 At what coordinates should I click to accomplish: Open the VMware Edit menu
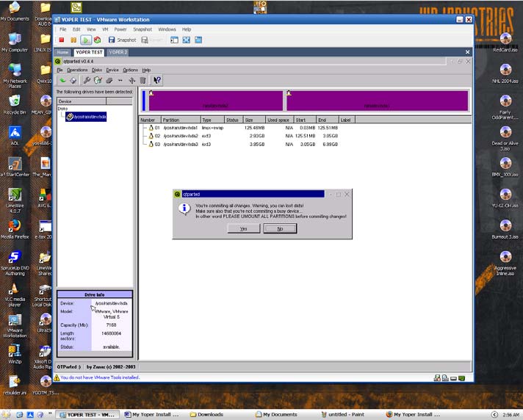point(76,29)
